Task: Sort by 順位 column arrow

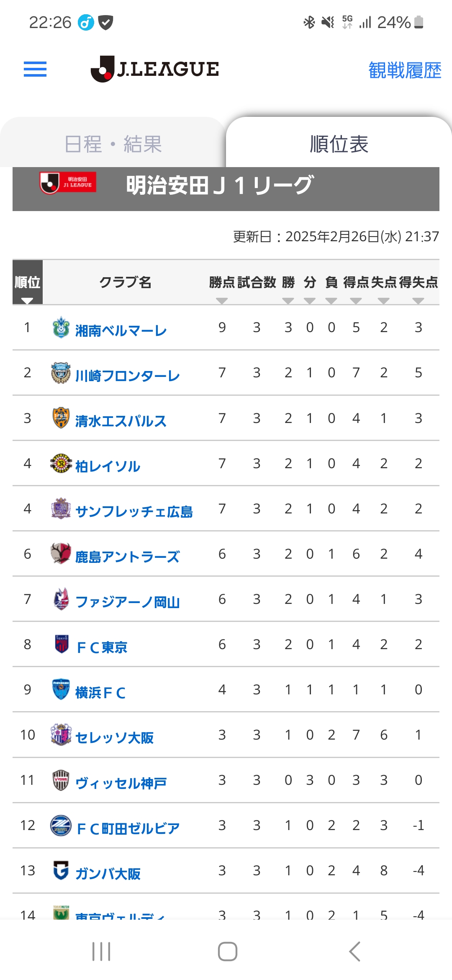Action: point(27,301)
